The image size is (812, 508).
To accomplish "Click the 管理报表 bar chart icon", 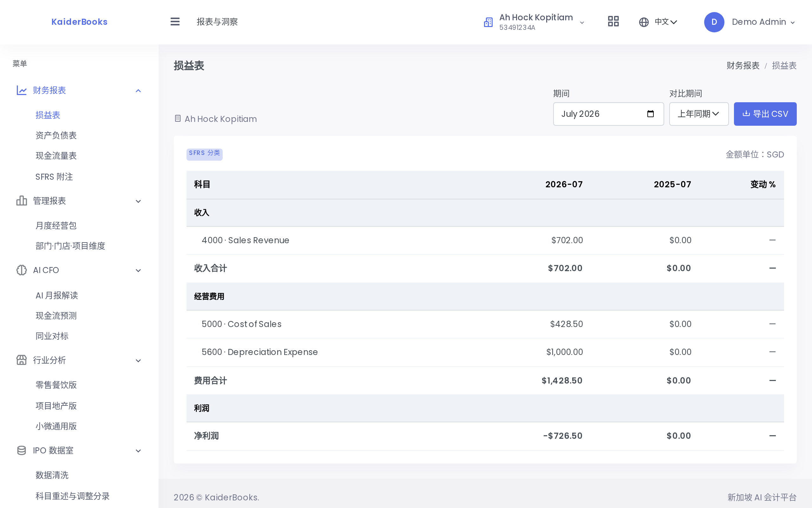I will [x=22, y=201].
